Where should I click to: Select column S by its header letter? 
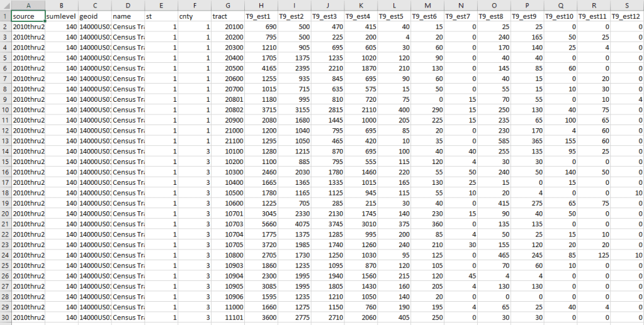(x=627, y=4)
